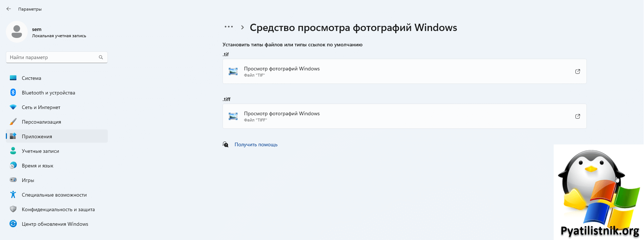Click the magnifier icon in the search box
This screenshot has height=240, width=644.
point(101,57)
